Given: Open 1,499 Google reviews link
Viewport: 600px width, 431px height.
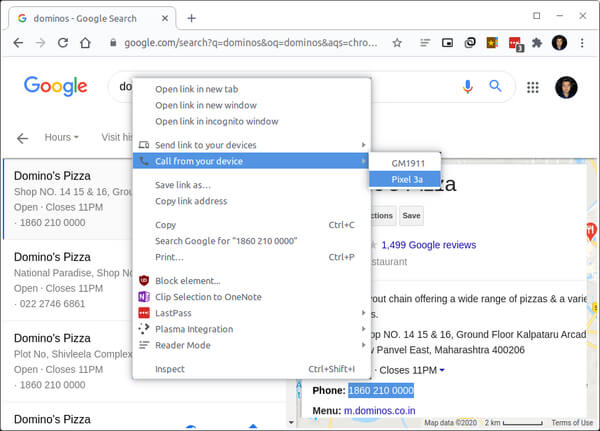Looking at the screenshot, I should coord(429,245).
